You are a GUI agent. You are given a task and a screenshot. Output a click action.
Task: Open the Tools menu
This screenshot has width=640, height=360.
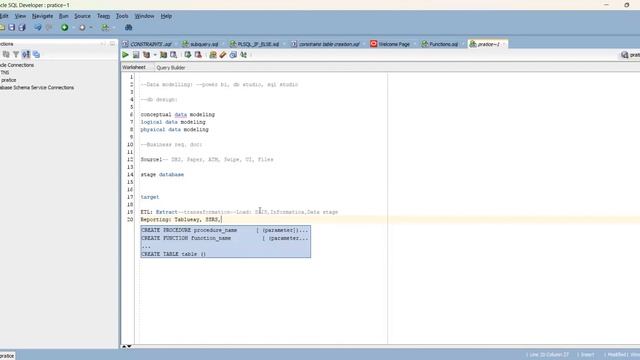pyautogui.click(x=122, y=16)
